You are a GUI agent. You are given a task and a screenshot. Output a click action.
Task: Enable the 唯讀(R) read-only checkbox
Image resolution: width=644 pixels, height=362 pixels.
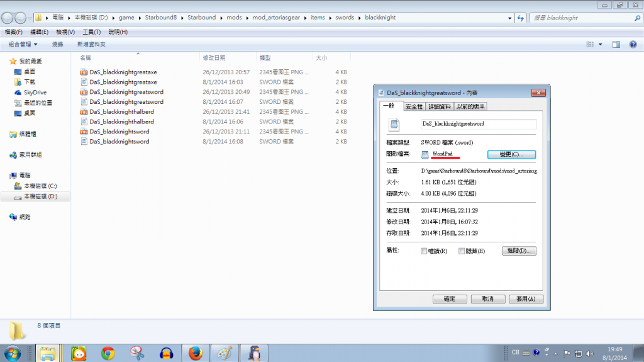(x=424, y=251)
